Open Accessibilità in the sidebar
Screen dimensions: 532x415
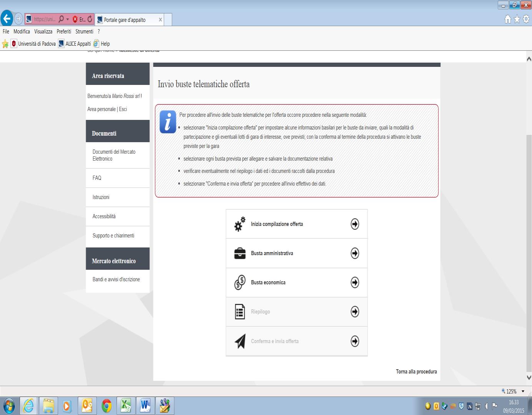click(104, 216)
